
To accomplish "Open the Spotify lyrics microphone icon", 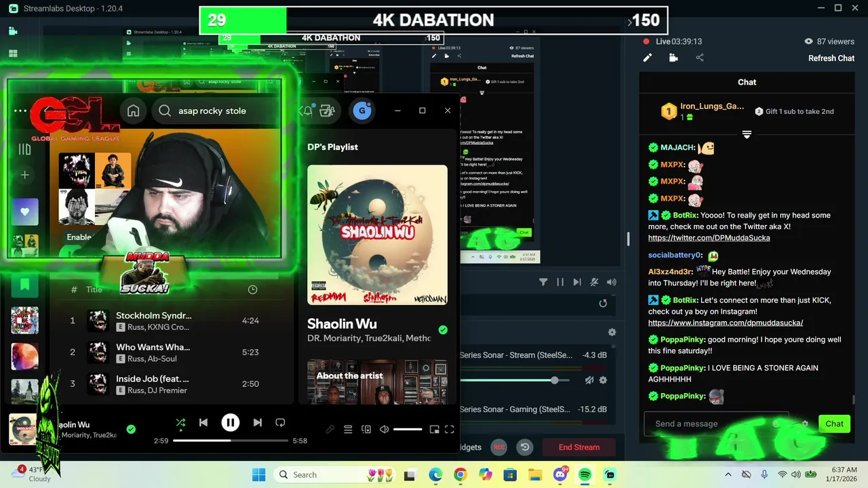I will (330, 429).
